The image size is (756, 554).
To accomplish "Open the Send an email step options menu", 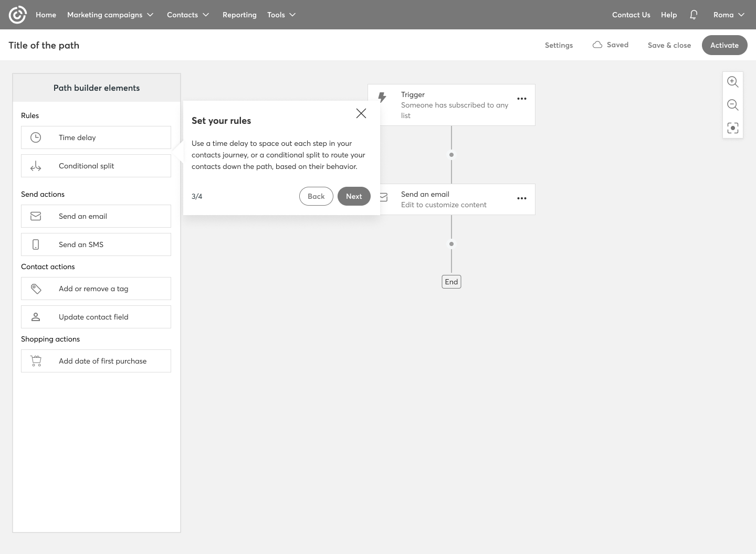I will pos(521,198).
